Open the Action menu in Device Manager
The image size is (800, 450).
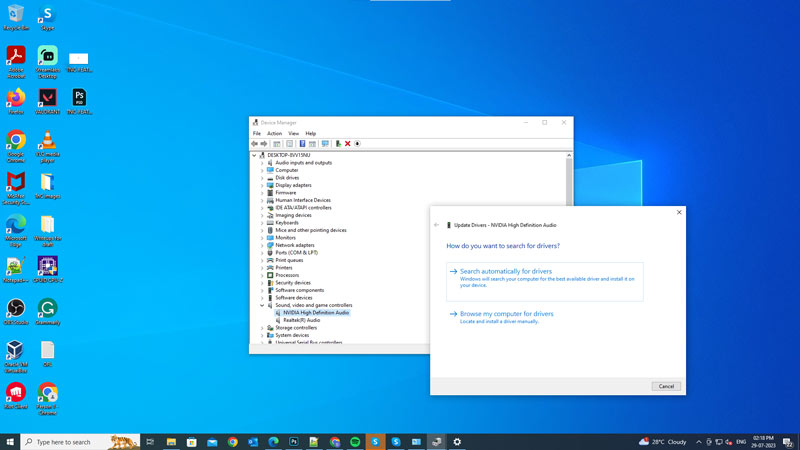point(274,134)
